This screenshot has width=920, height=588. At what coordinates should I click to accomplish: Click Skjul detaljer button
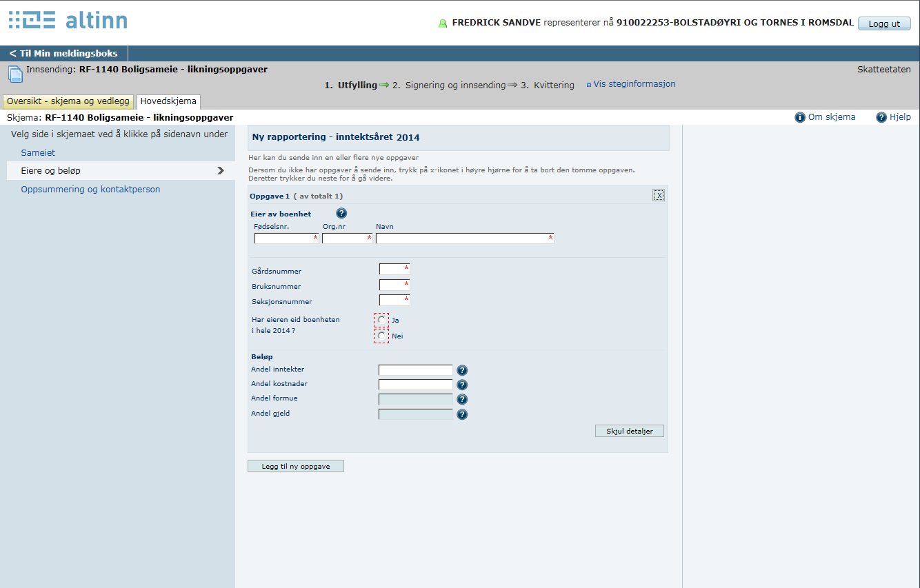coord(630,431)
